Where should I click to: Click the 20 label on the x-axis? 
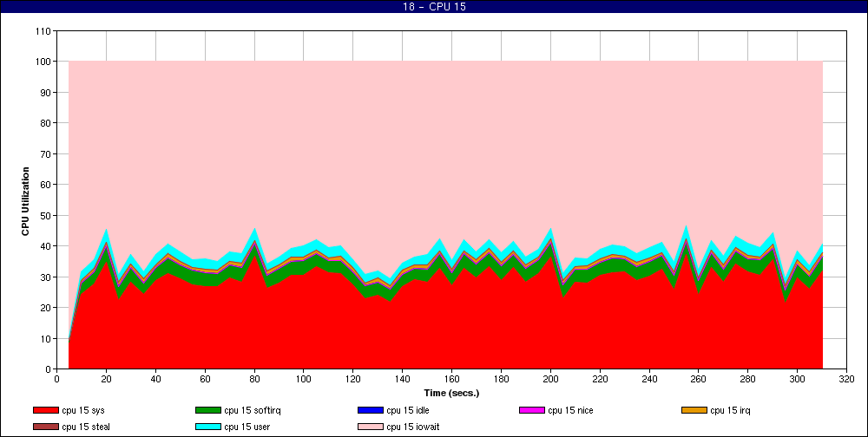pyautogui.click(x=106, y=379)
